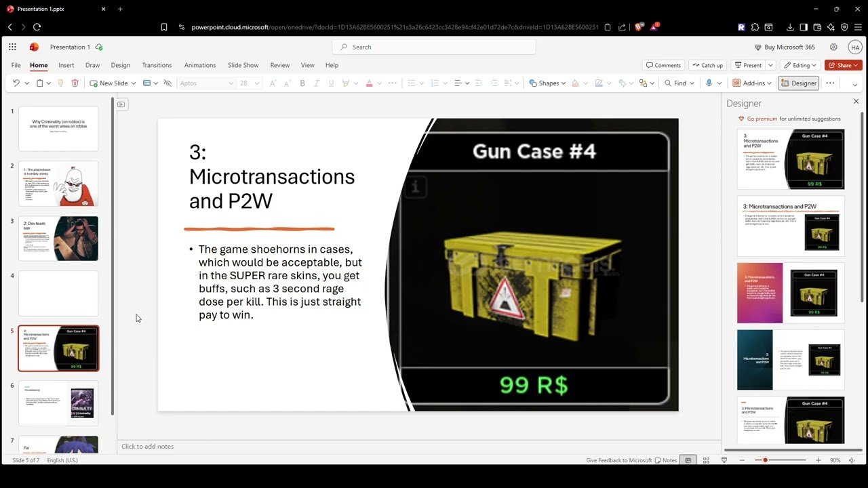Viewport: 868px width, 488px height.
Task: Open the Editing mode dropdown
Action: click(801, 65)
